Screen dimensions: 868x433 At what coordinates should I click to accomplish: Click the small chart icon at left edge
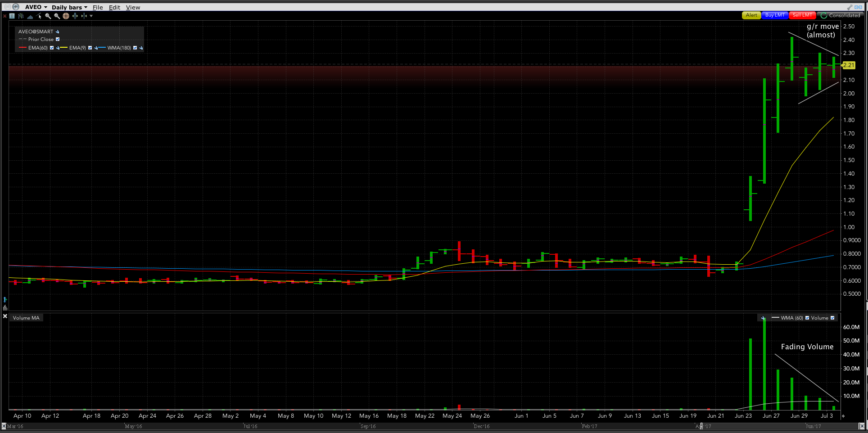tap(5, 308)
